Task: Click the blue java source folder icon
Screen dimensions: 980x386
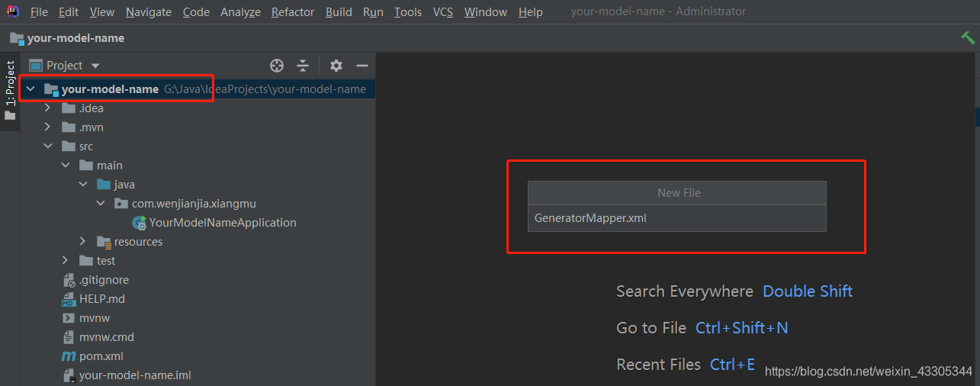Action: coord(104,185)
